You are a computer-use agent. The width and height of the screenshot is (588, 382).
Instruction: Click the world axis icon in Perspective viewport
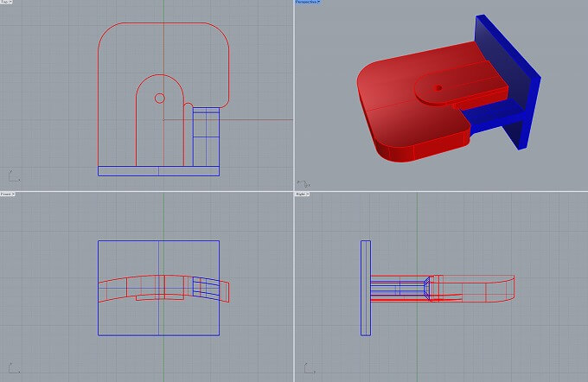(x=303, y=182)
